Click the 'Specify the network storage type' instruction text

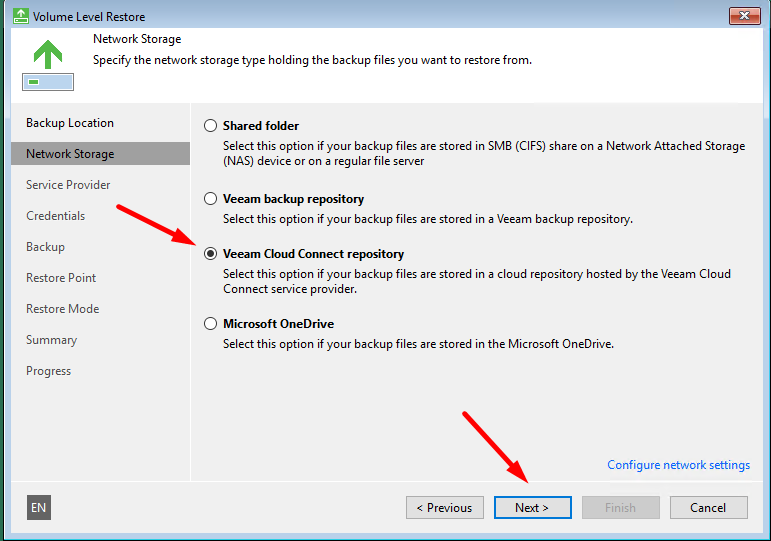[312, 60]
